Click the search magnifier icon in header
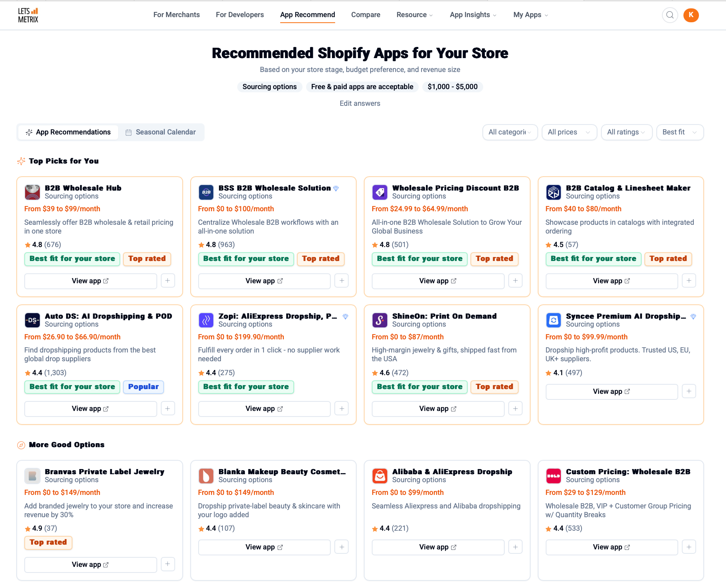 point(670,15)
